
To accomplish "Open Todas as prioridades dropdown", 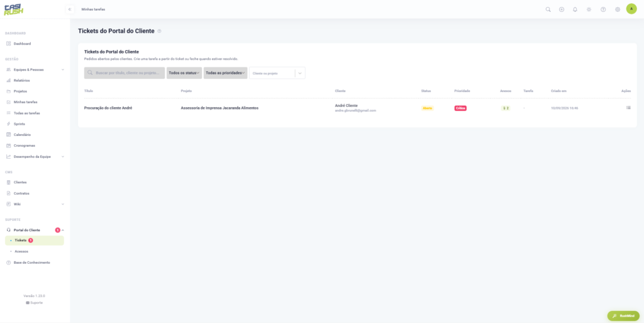I will (226, 73).
